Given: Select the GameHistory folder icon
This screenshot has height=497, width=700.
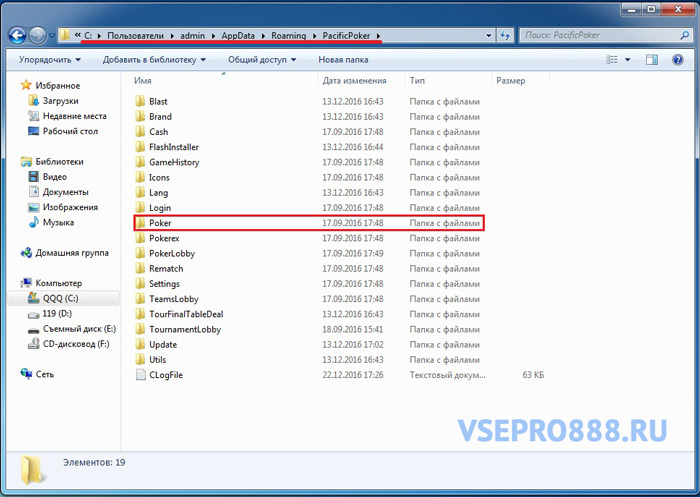Looking at the screenshot, I should point(140,162).
